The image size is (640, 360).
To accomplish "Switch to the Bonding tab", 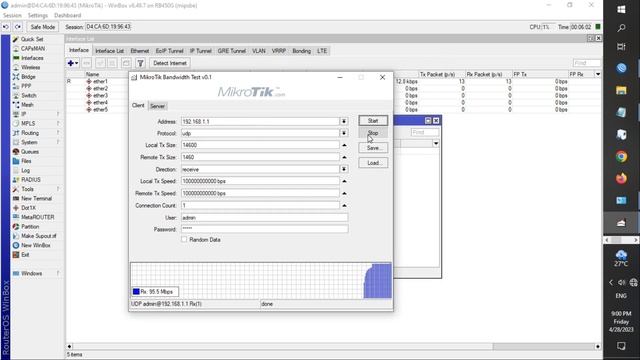I will (x=301, y=51).
